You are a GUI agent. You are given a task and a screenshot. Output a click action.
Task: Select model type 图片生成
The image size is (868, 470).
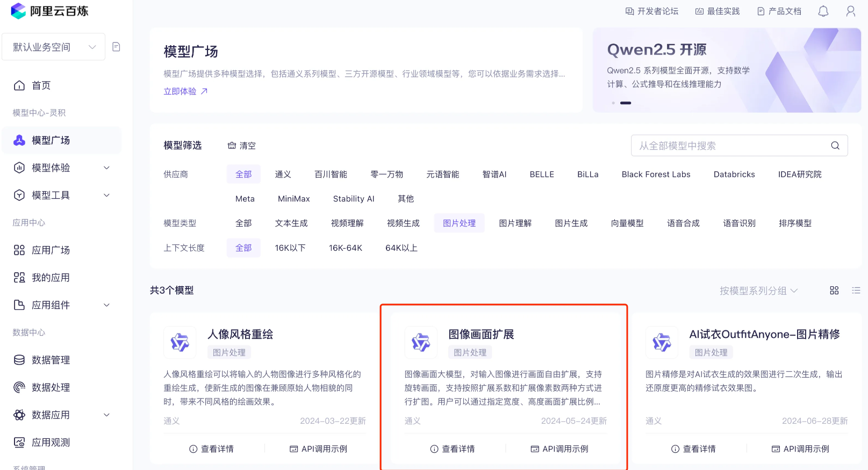571,223
